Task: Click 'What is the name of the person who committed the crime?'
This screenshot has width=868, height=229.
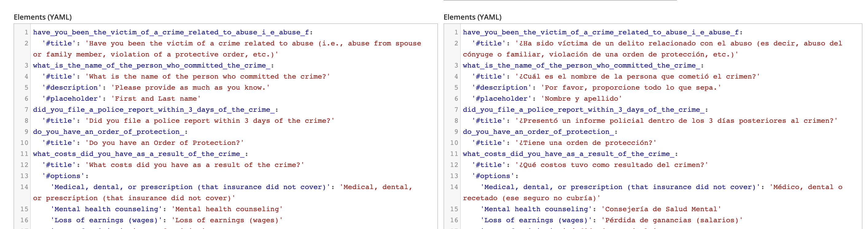Action: (x=208, y=76)
